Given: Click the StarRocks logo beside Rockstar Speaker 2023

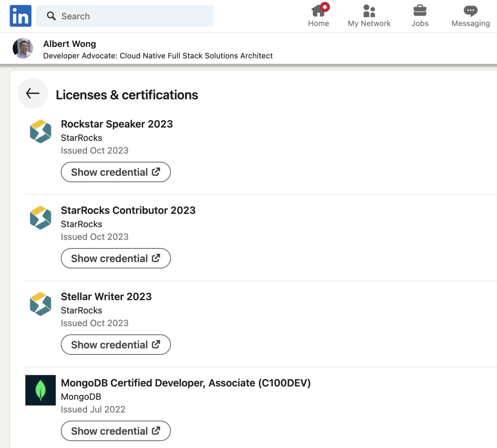Looking at the screenshot, I should [x=40, y=131].
